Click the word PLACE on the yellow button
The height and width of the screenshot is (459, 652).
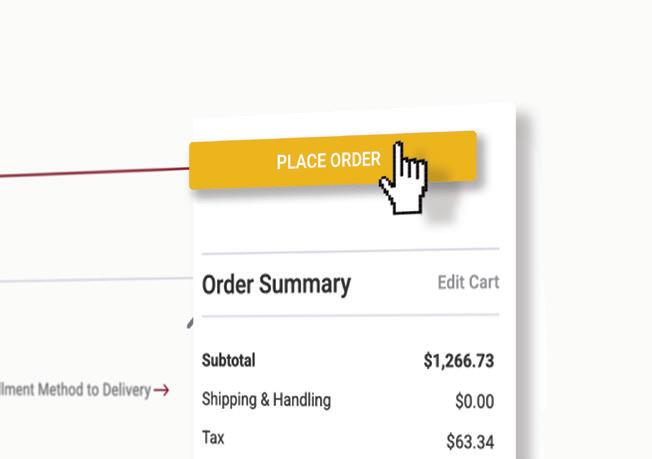click(299, 162)
